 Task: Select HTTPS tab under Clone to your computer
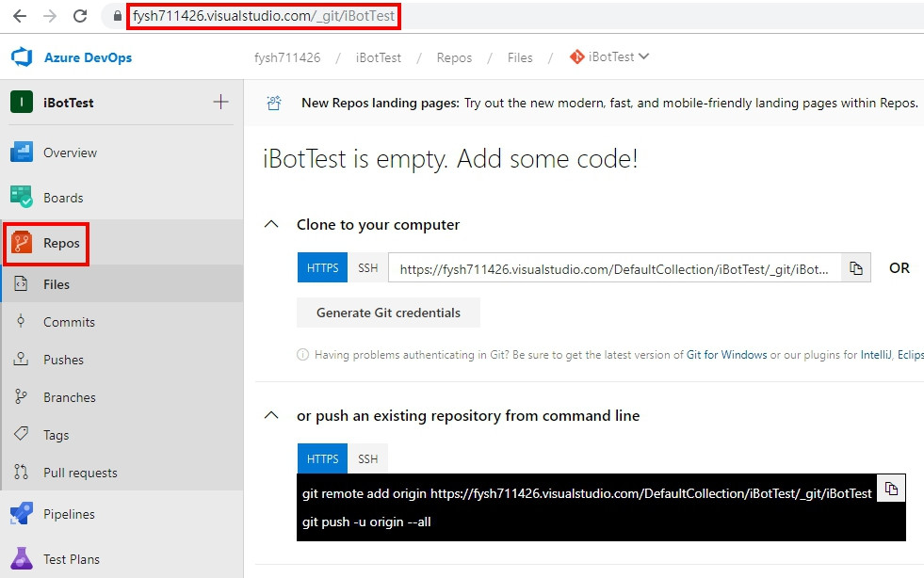click(x=322, y=267)
